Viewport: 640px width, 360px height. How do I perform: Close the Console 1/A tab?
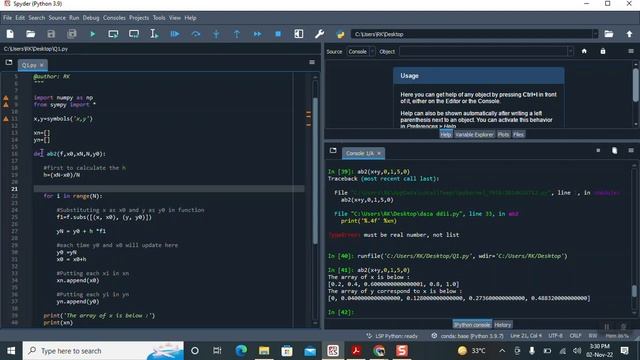pos(379,153)
